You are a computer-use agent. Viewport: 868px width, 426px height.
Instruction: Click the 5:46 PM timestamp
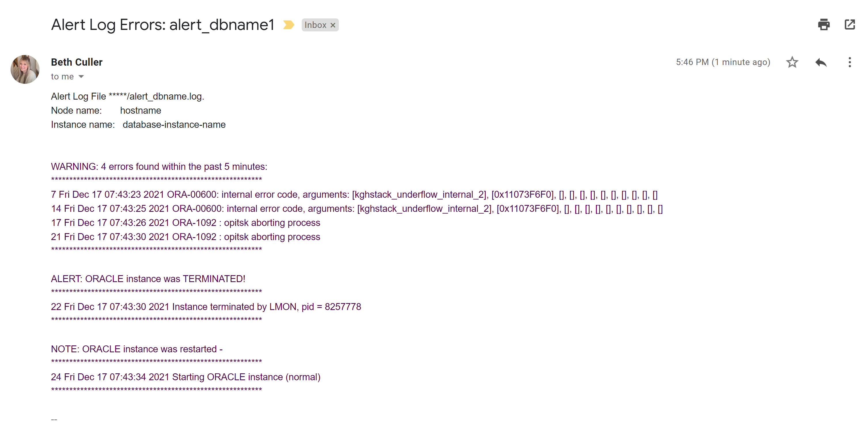723,62
